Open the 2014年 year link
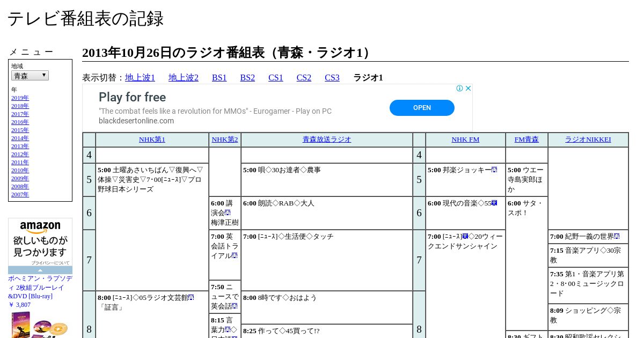The width and height of the screenshot is (644, 338). pos(20,138)
